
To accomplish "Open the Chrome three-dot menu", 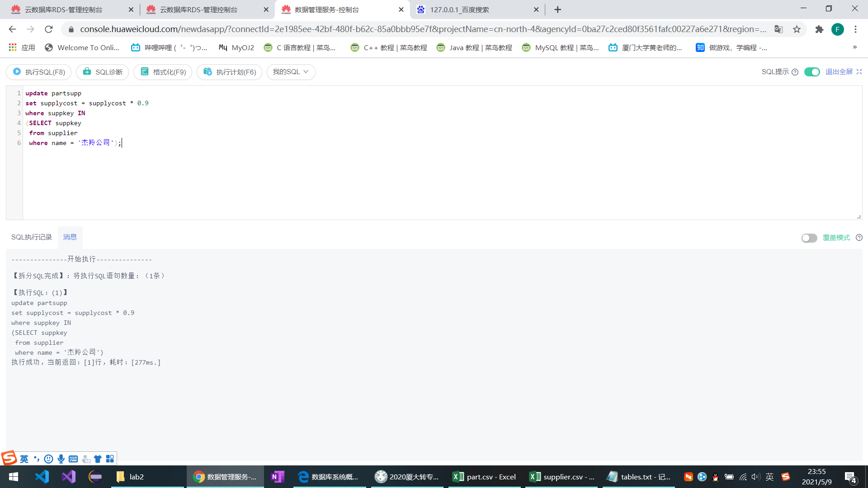I will click(x=855, y=29).
